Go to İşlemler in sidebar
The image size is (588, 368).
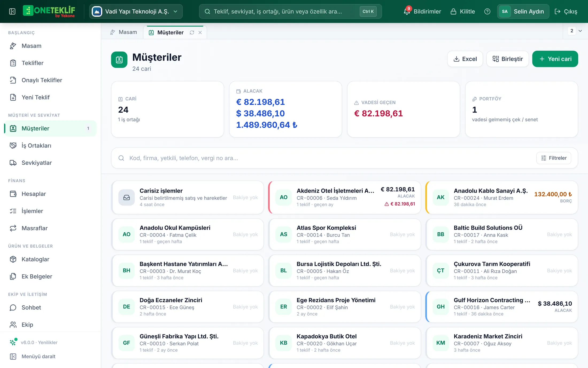(x=50, y=211)
